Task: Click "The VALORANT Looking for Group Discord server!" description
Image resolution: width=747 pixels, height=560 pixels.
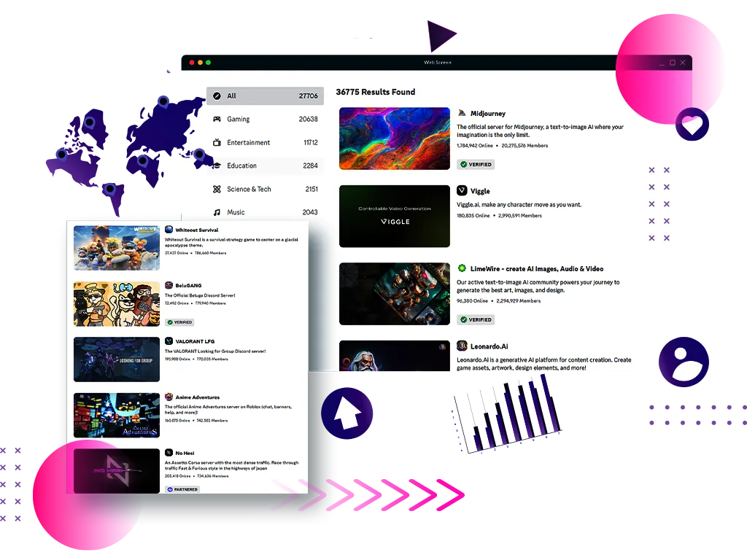Action: (215, 351)
